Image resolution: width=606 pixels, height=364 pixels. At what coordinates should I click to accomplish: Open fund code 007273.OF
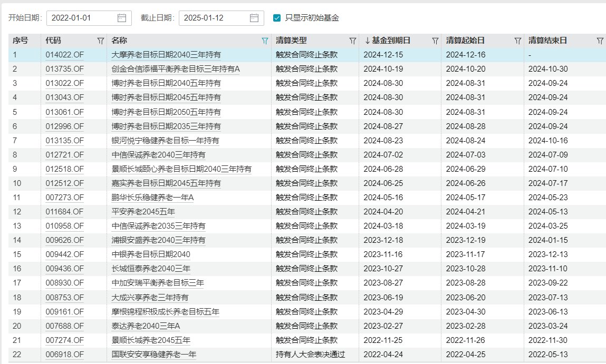(x=64, y=198)
